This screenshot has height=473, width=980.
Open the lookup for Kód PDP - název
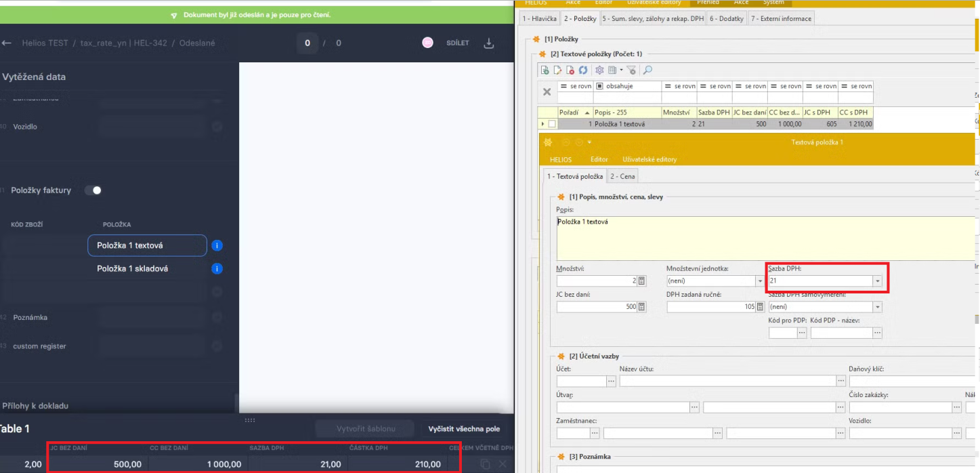click(878, 333)
